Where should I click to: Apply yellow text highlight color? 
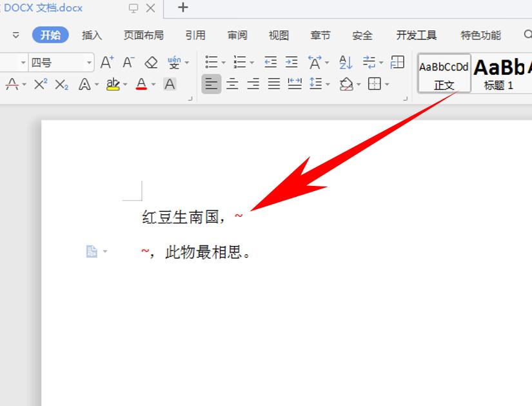113,84
